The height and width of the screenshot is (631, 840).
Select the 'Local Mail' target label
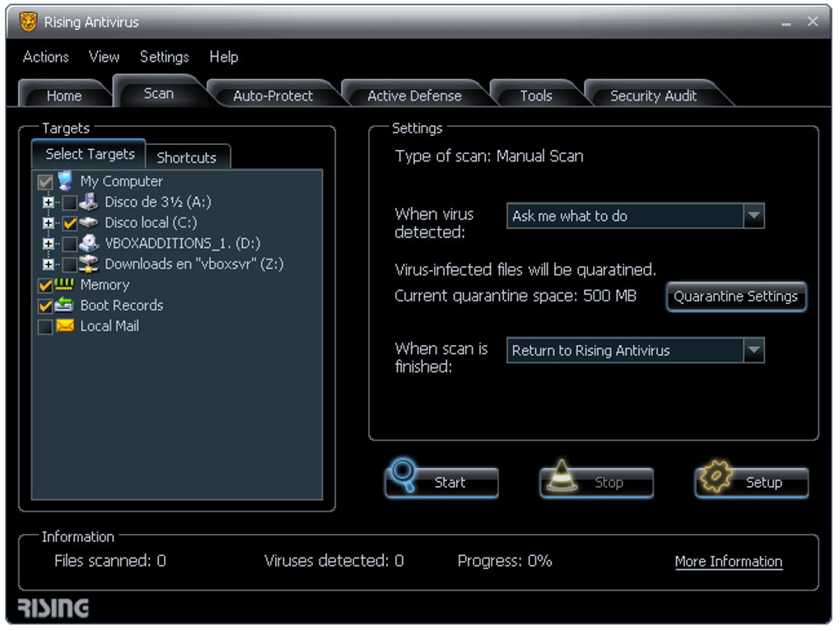tap(110, 325)
